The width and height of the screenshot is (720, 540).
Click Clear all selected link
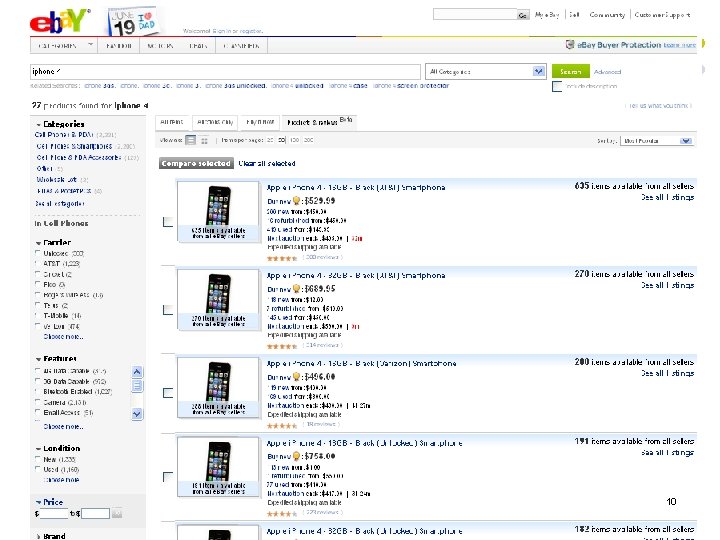tap(267, 163)
